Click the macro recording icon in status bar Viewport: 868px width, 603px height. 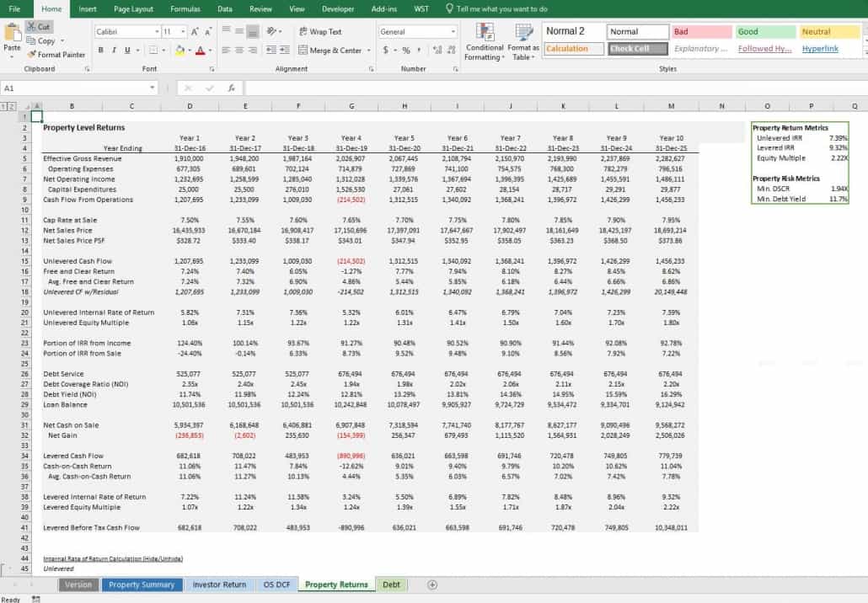pyautogui.click(x=36, y=599)
